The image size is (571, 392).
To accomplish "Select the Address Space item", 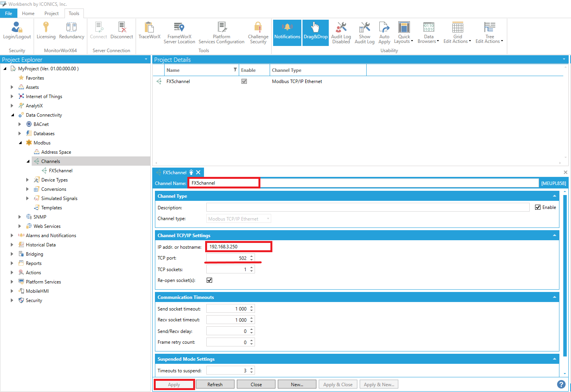I will [x=56, y=152].
